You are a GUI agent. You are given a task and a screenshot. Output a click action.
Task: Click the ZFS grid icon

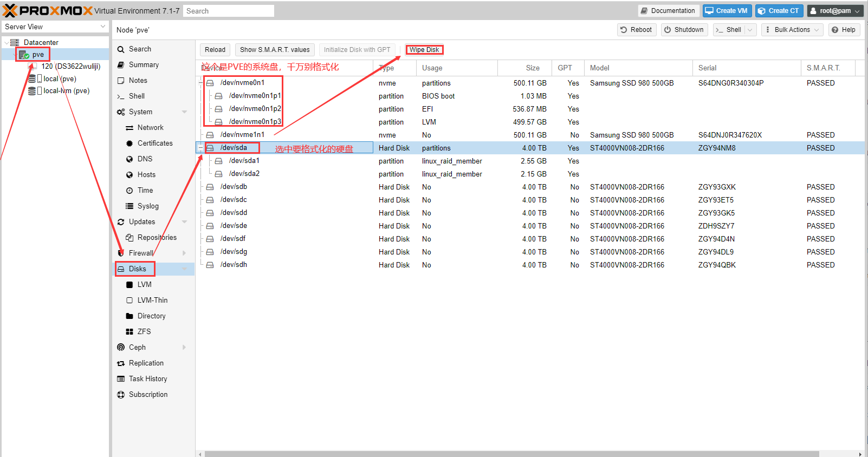pos(129,331)
